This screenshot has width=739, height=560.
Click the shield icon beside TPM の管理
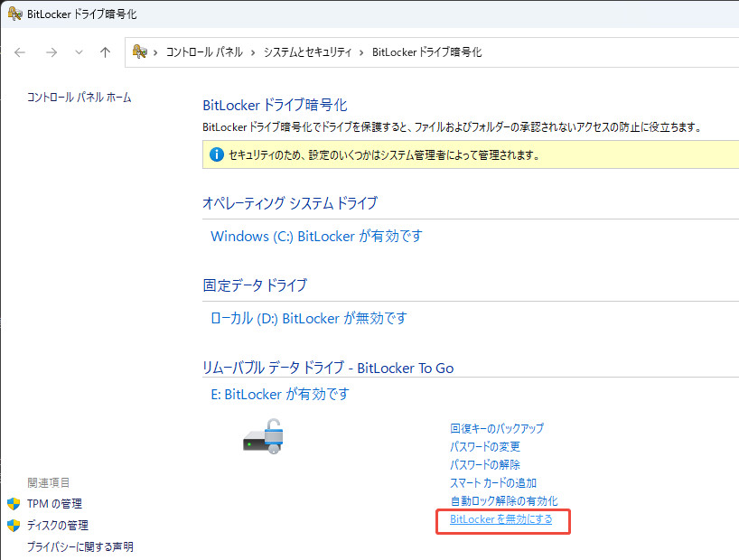click(14, 504)
